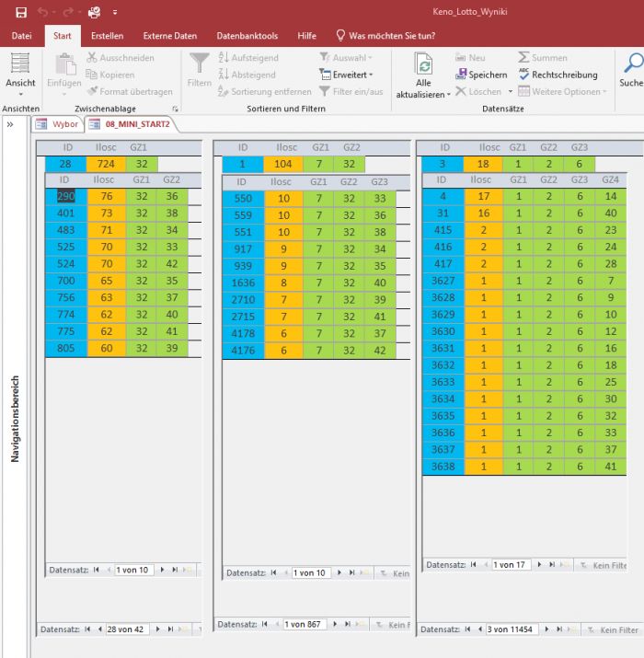
Task: Click the Neu record button
Action: [470, 57]
